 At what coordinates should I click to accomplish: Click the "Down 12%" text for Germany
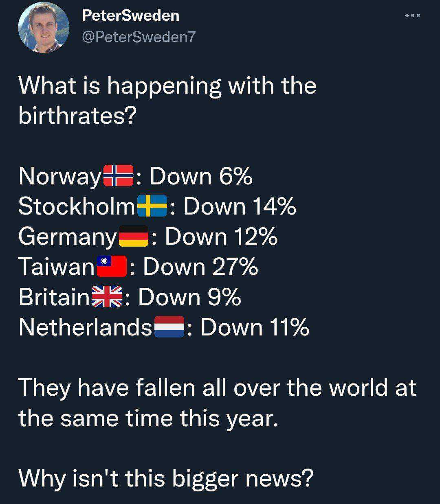click(221, 236)
